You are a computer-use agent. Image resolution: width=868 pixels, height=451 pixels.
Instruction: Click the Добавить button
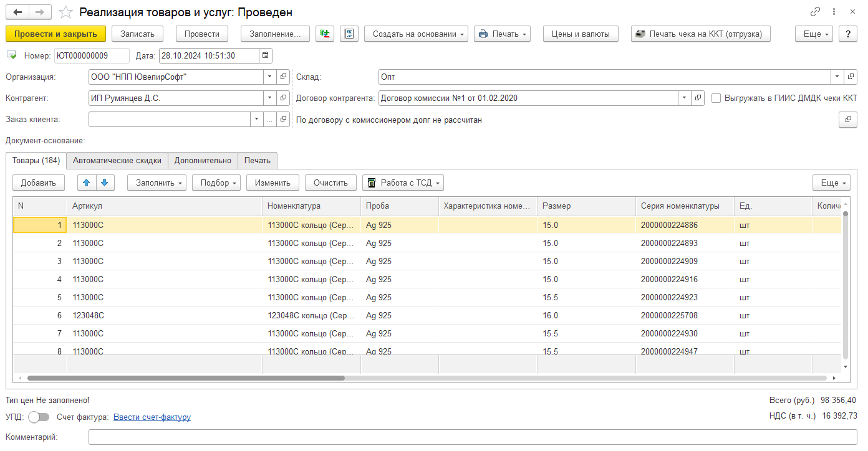click(x=39, y=183)
